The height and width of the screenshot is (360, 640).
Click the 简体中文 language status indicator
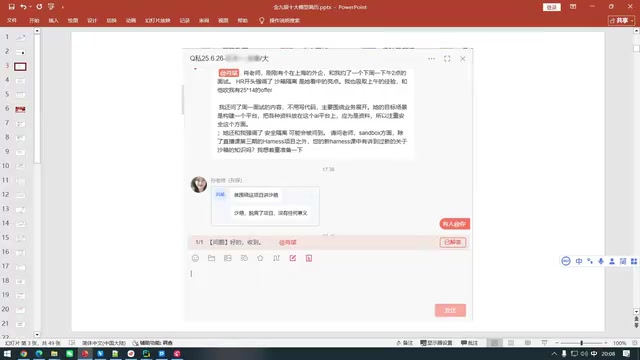[104, 343]
